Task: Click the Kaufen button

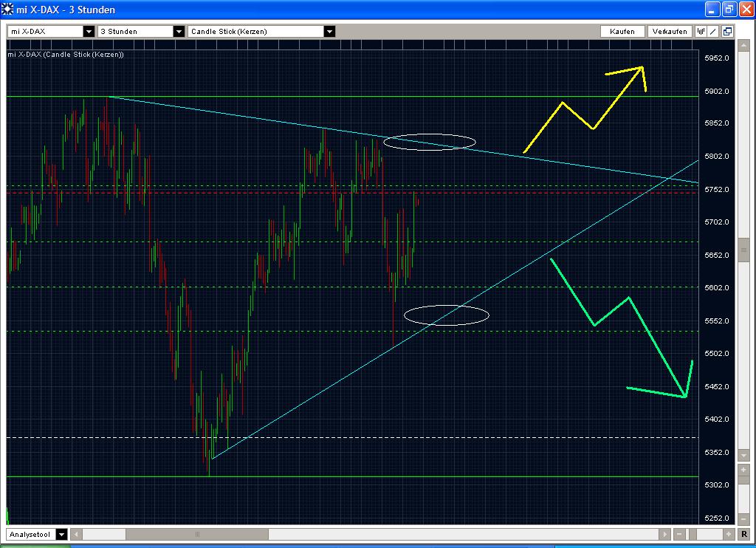Action: pyautogui.click(x=622, y=31)
